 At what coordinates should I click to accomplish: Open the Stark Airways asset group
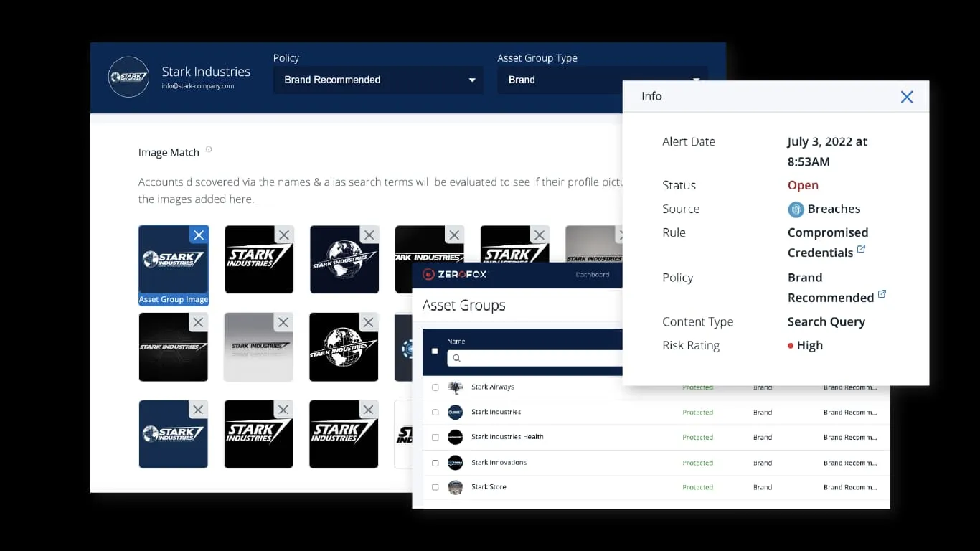[x=493, y=387]
